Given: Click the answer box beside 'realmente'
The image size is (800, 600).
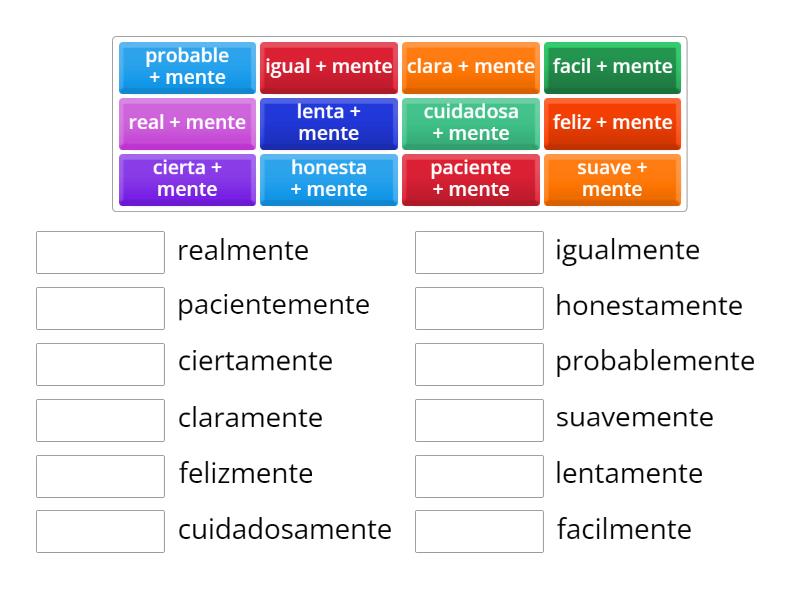Looking at the screenshot, I should pos(99,252).
